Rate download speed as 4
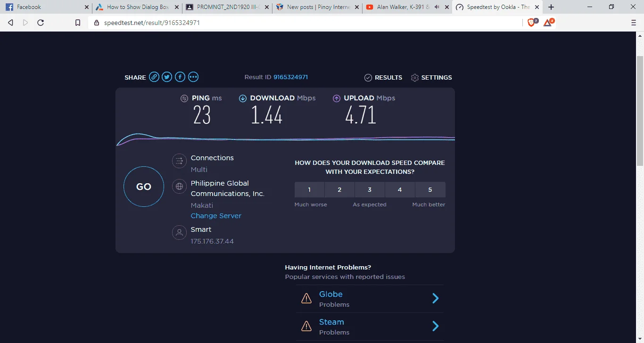644x343 pixels. tap(400, 190)
